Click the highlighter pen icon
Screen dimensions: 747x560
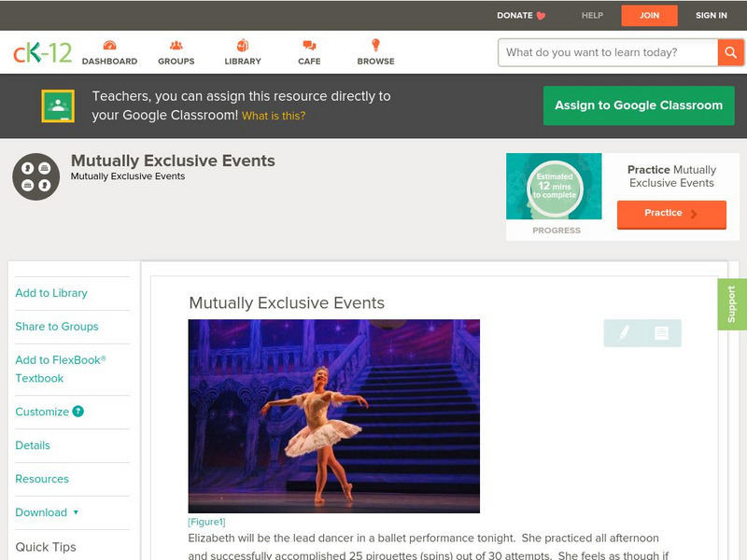[x=624, y=333]
